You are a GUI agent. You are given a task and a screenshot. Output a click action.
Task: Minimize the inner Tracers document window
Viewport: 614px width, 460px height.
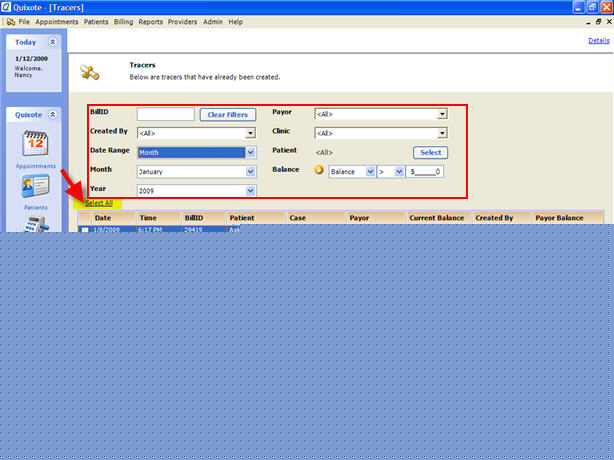tap(588, 22)
